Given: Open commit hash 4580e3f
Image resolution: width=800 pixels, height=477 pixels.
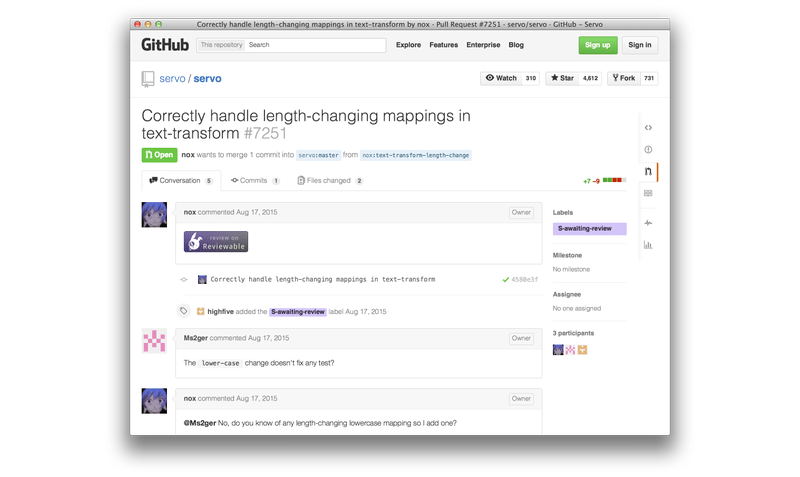Looking at the screenshot, I should point(524,280).
